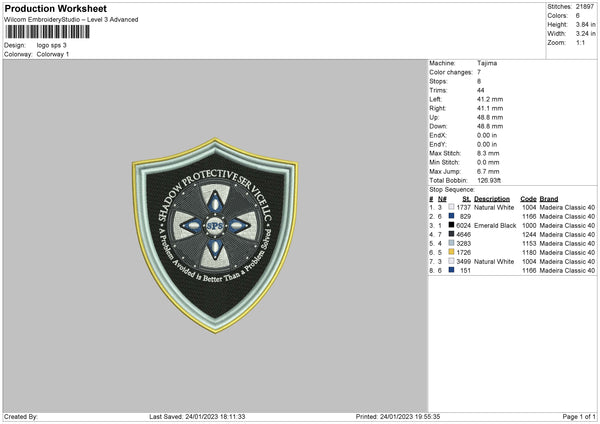Click the dark swatch for the 4646-stitch stop
Viewport: 600px width, 424px height.
pyautogui.click(x=452, y=234)
